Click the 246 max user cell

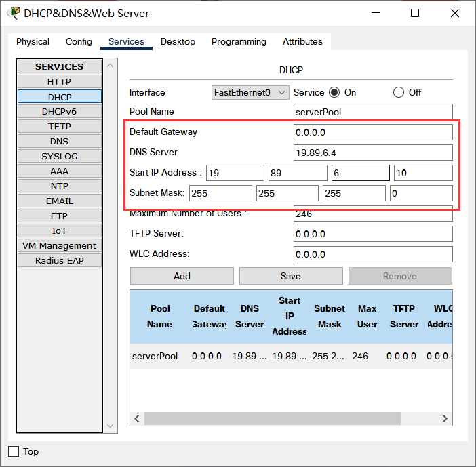[360, 356]
